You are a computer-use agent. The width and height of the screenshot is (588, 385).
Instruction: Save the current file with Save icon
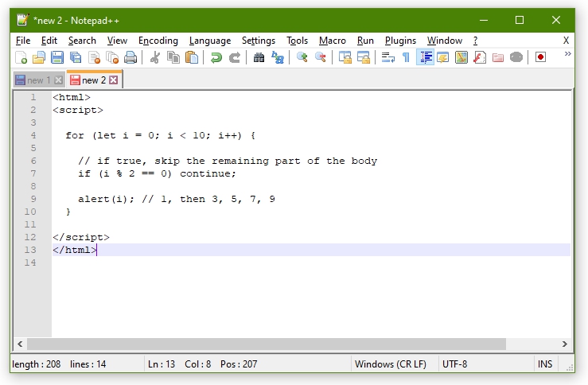[57, 57]
